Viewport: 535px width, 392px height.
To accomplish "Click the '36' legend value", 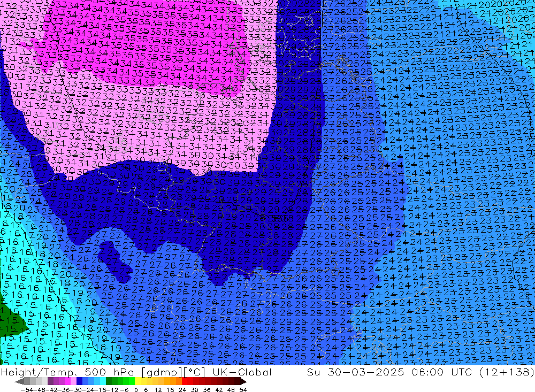I will click(x=207, y=390).
